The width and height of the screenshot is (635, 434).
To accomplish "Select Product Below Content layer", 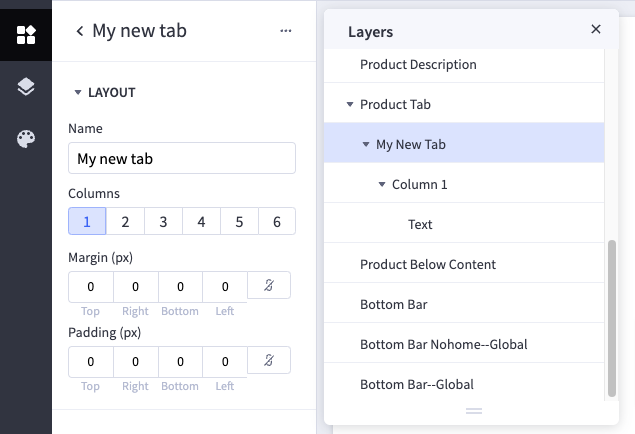I will tap(428, 264).
